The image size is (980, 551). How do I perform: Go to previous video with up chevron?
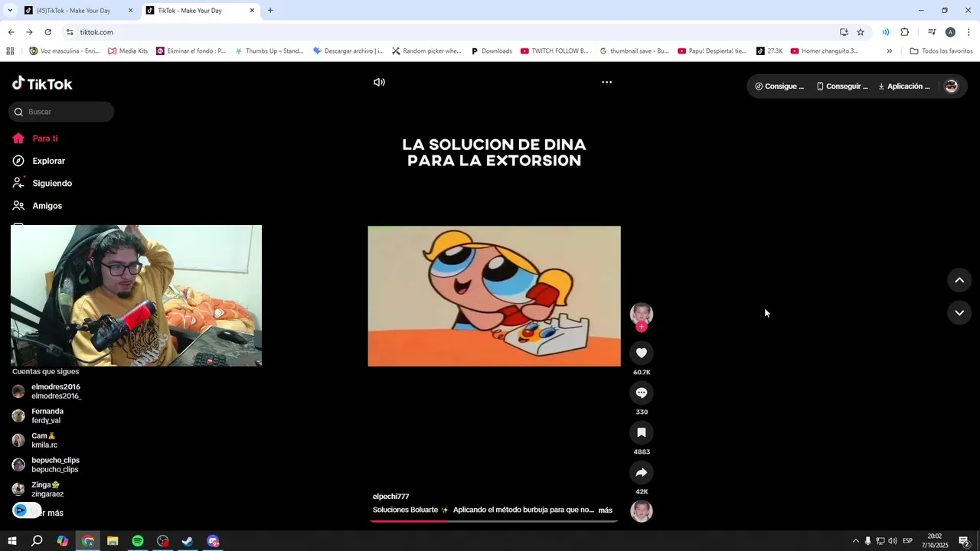(x=959, y=280)
